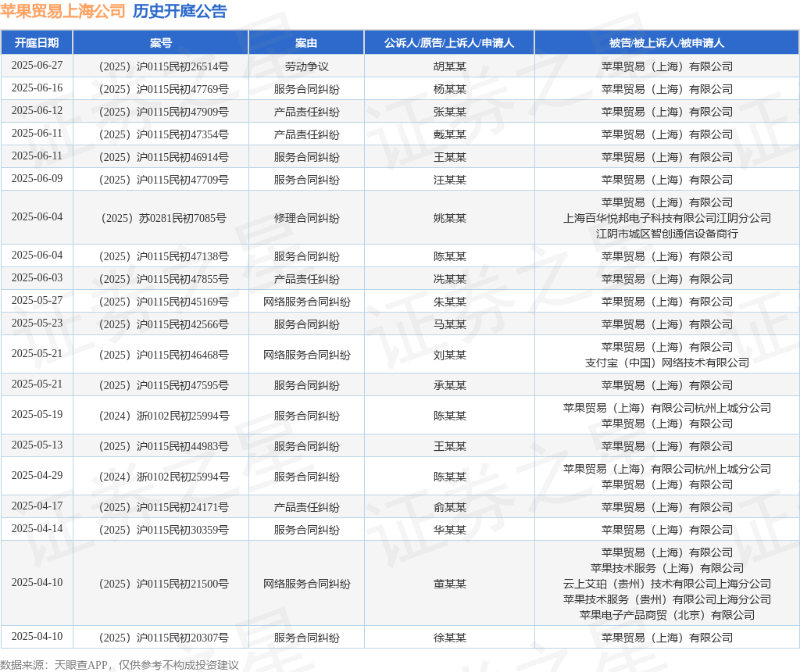Click the date 2025-06-27

click(x=37, y=66)
